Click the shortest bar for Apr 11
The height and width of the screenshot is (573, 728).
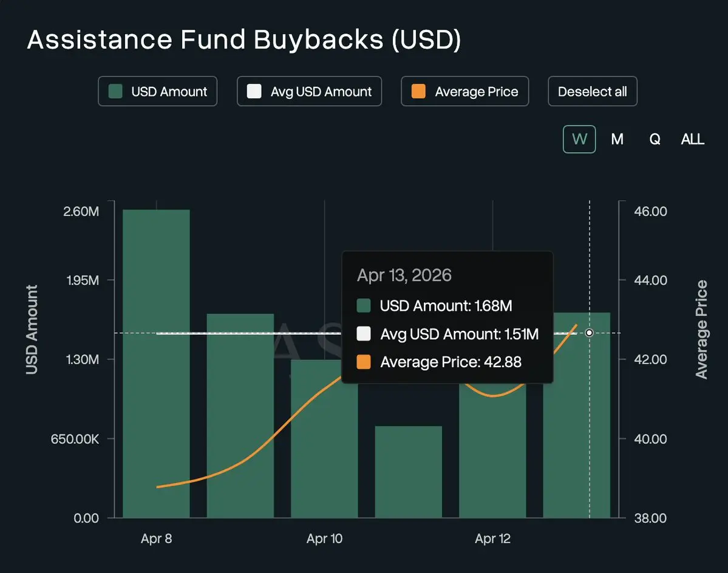pos(408,472)
